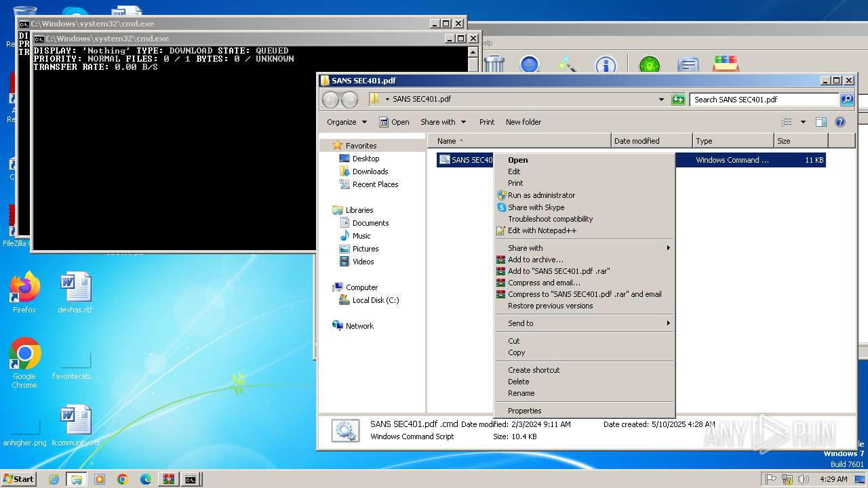Click the search magnifier icon in Explorer

[x=847, y=100]
